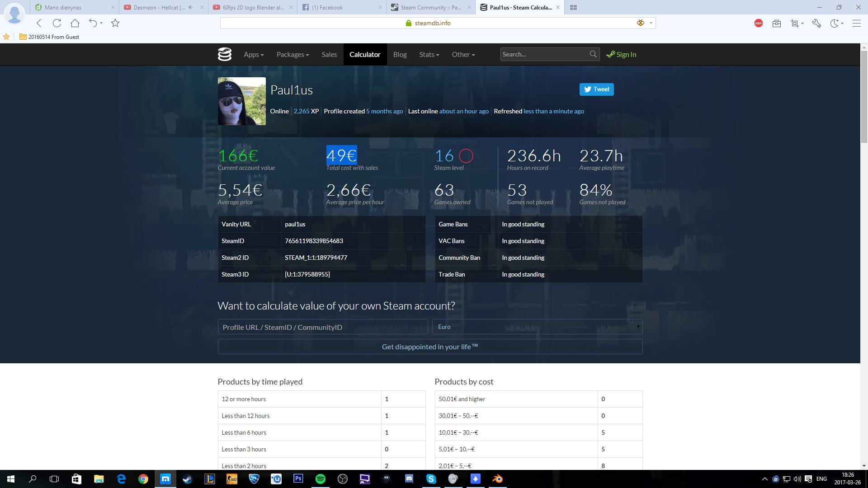Screen dimensions: 868x488
Task: Expand the Apps dropdown menu
Action: [253, 54]
